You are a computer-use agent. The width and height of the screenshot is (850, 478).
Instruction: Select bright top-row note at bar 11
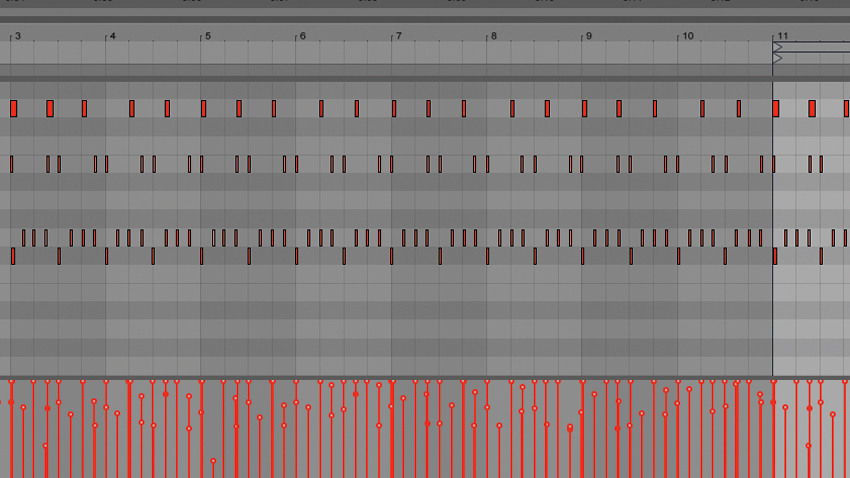click(x=776, y=108)
